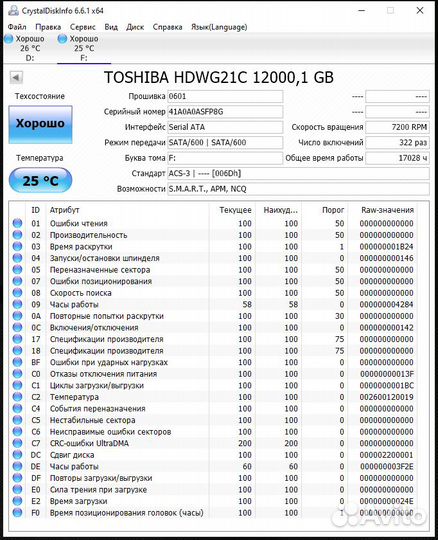Open the Правка menu
This screenshot has height=540, width=438.
pyautogui.click(x=48, y=27)
